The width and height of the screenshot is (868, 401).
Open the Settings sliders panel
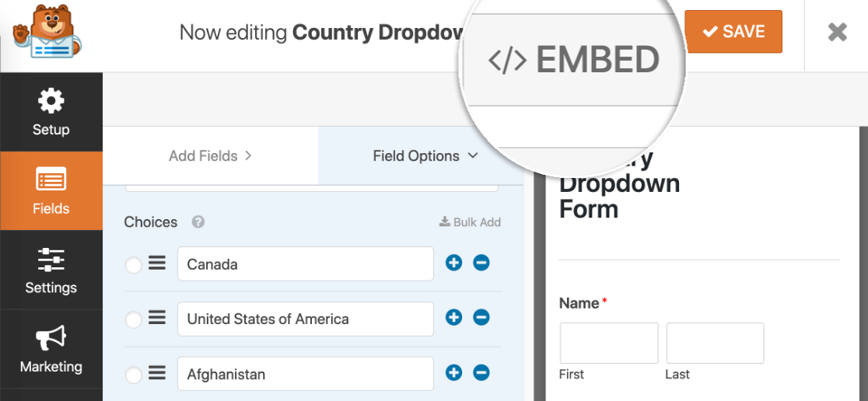pos(51,270)
